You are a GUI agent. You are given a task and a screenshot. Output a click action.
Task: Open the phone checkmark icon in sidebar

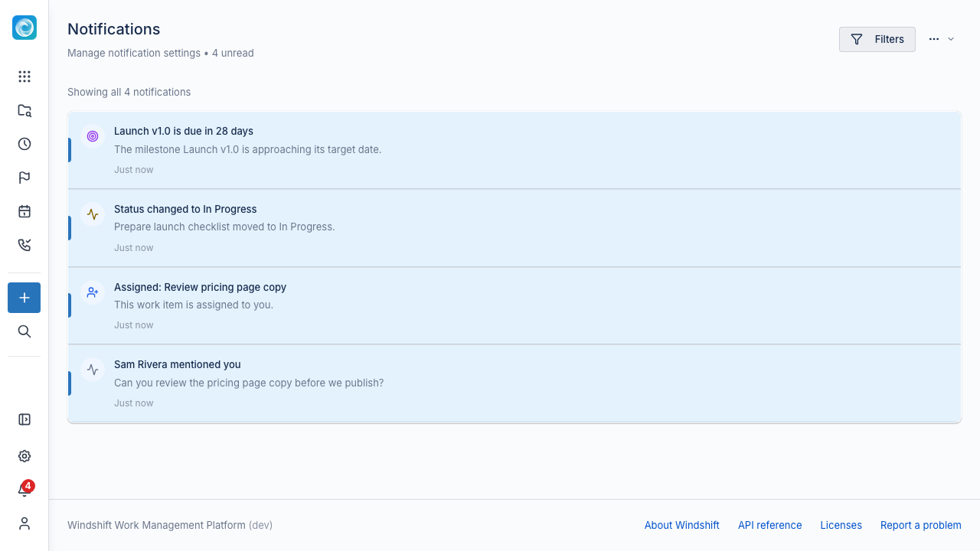click(24, 245)
